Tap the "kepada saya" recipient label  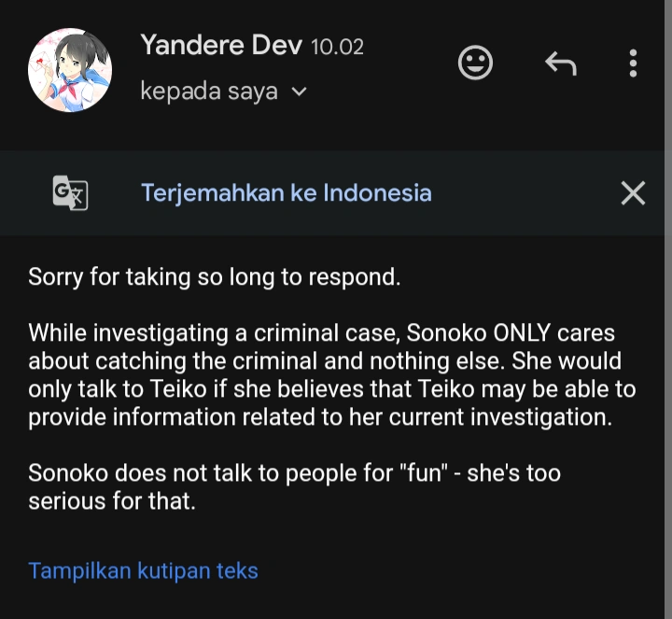coord(208,91)
